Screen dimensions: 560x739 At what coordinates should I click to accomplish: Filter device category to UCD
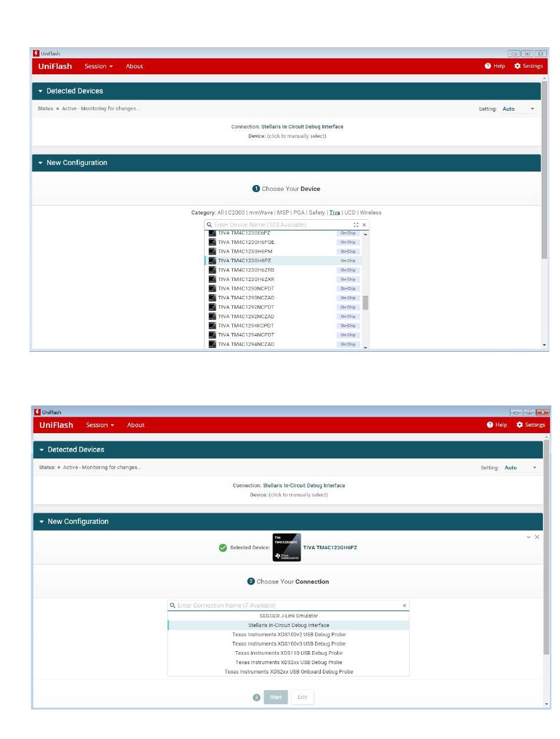pyautogui.click(x=350, y=213)
